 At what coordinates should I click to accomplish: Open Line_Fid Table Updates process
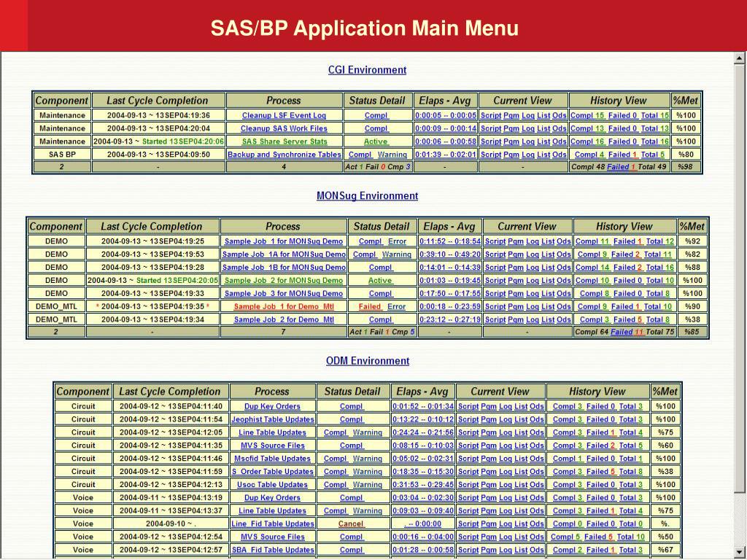273,524
